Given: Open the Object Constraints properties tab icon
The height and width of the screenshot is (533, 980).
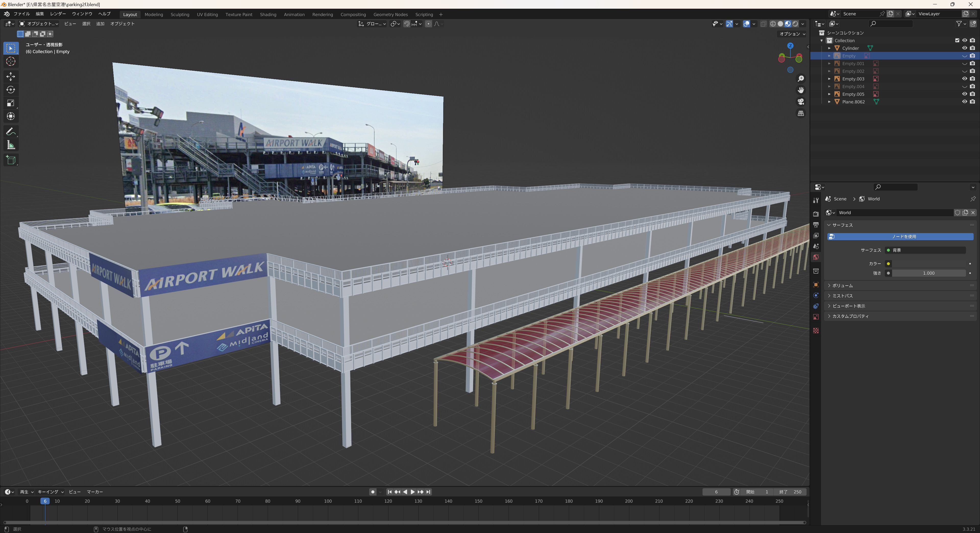Looking at the screenshot, I should pyautogui.click(x=816, y=306).
